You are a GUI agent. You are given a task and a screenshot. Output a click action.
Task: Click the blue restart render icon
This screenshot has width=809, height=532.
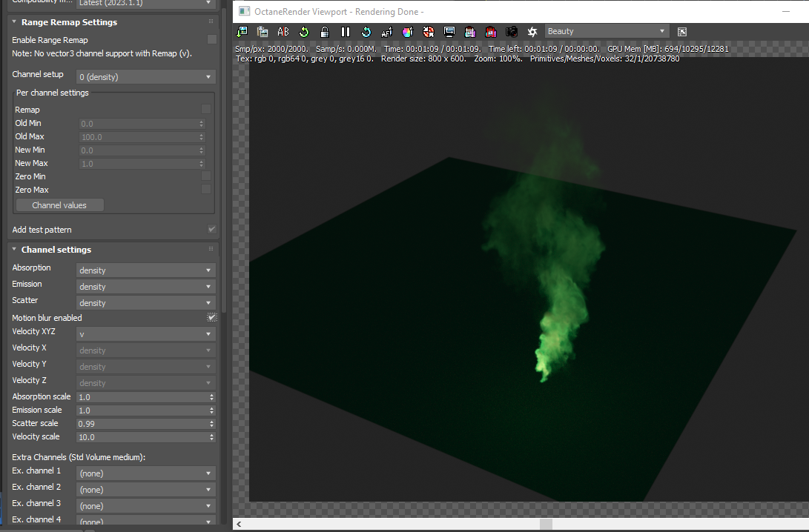[x=366, y=32]
